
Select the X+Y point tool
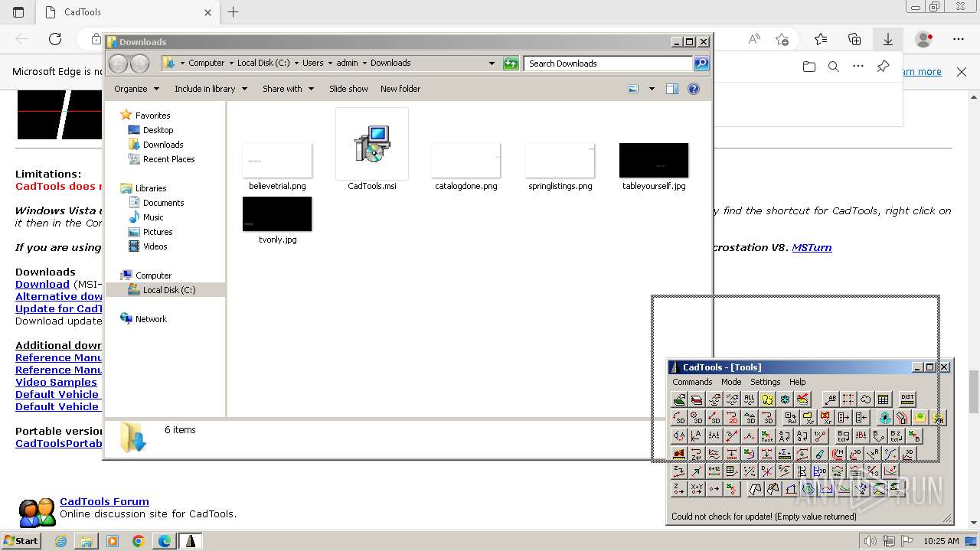point(697,489)
